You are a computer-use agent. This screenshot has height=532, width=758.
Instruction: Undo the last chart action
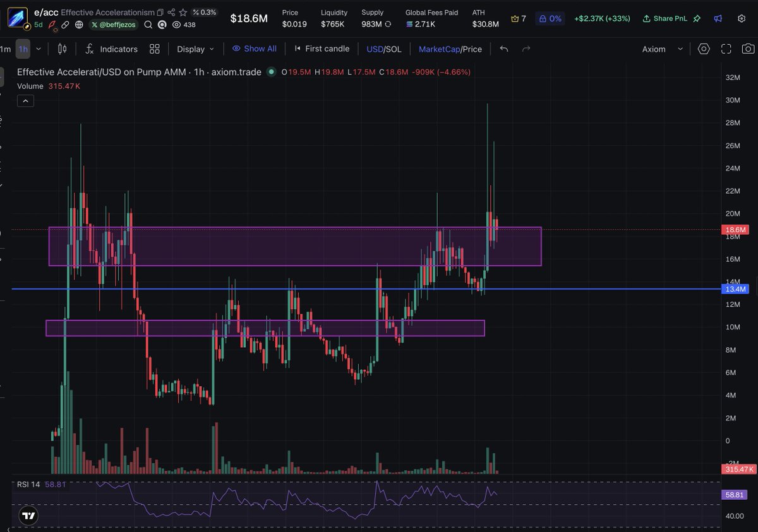pos(503,49)
